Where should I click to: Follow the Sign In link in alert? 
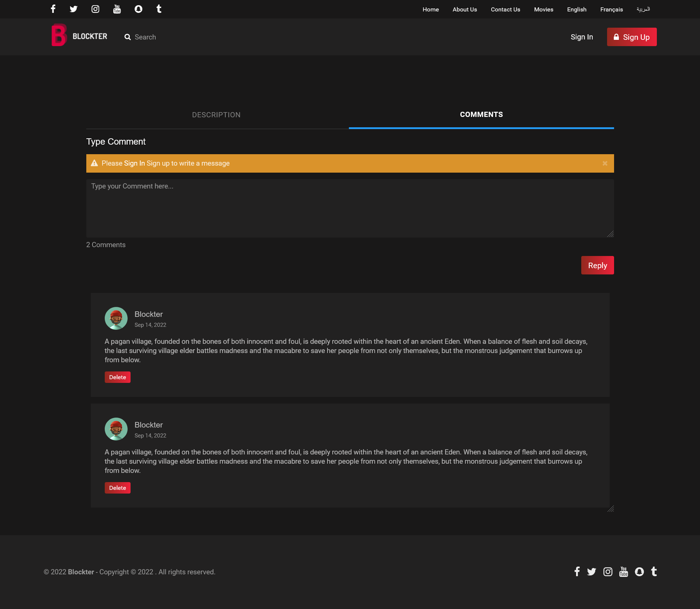[x=134, y=163]
